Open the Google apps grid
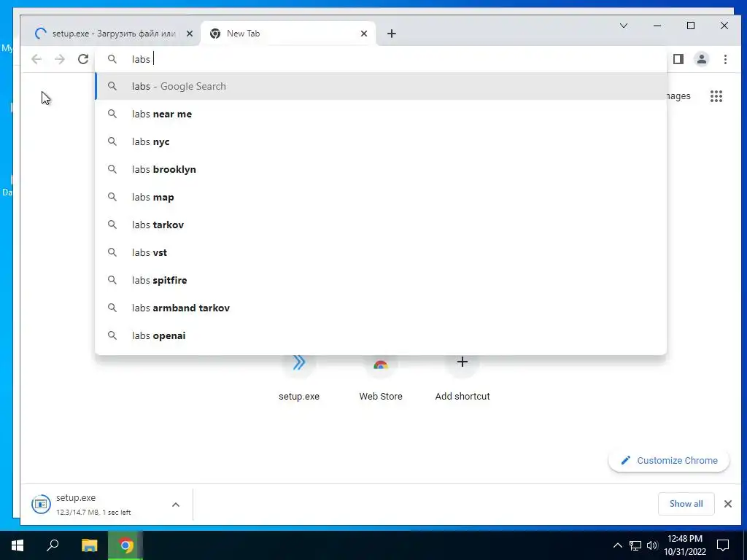747x560 pixels. click(716, 96)
